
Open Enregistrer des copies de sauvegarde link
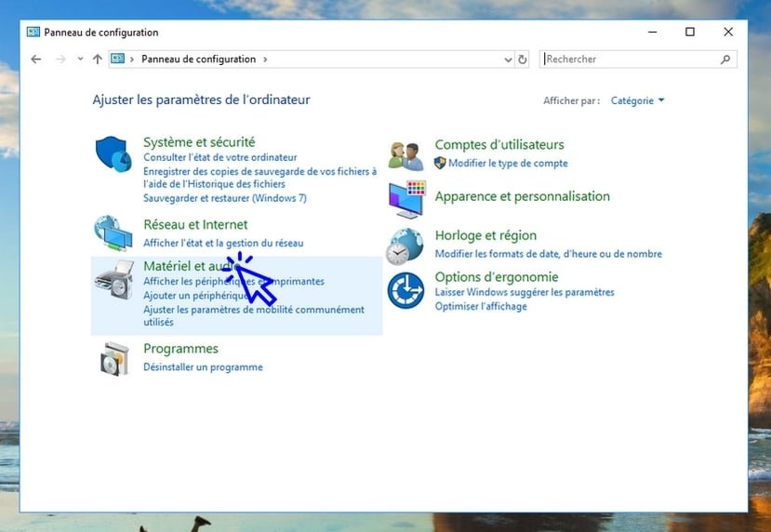pyautogui.click(x=259, y=178)
